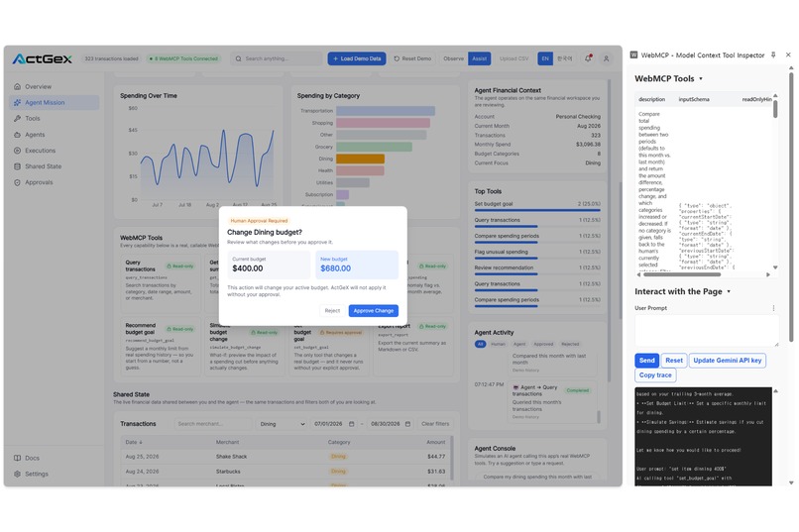Image resolution: width=799 pixels, height=532 pixels.
Task: Click the Set budget goal progress bar
Action: click(537, 210)
